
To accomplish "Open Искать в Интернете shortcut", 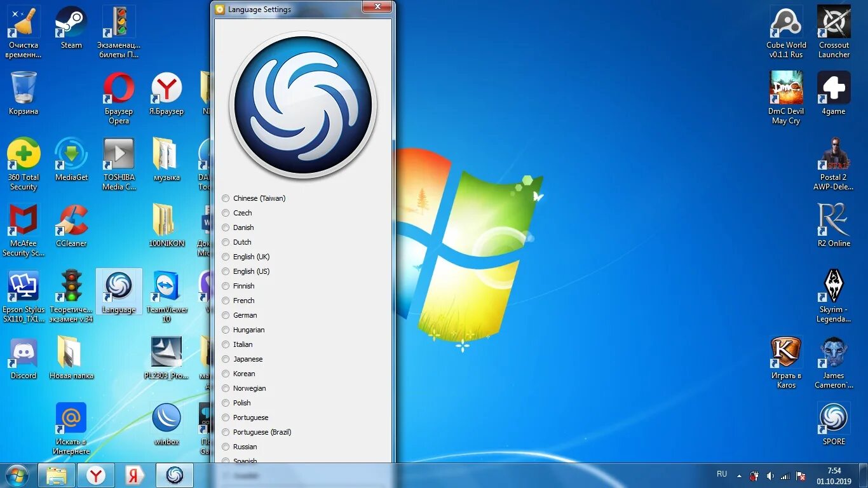I will click(71, 428).
